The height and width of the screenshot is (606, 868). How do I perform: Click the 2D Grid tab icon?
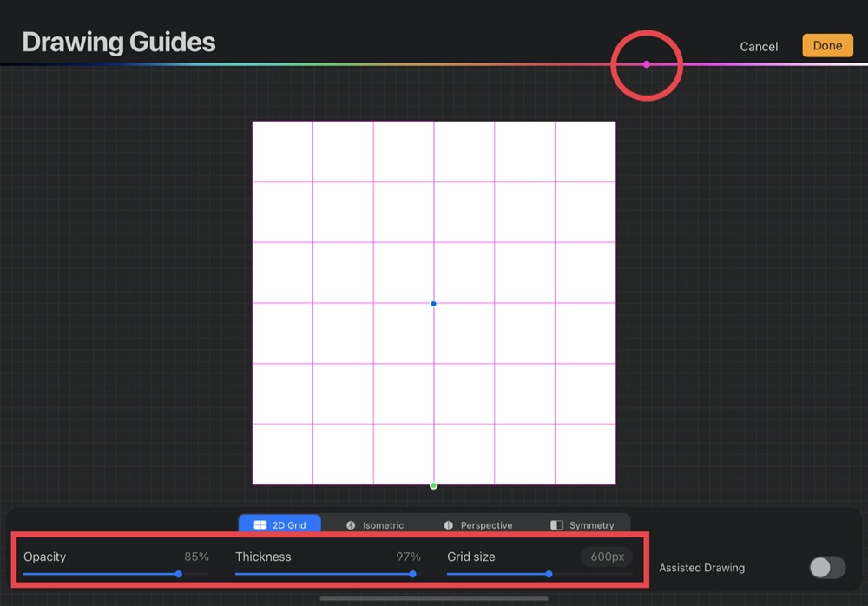coord(260,525)
